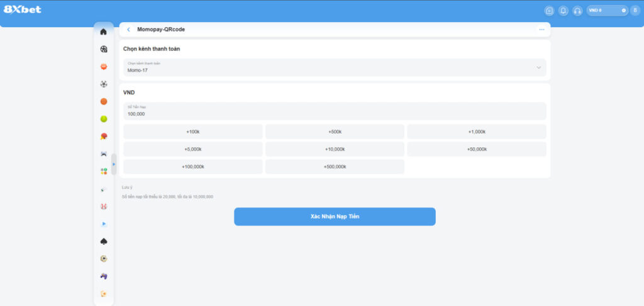Screen dimensions: 644x306
Task: Expand the sidebar with the blue arrow handle
Action: pos(114,164)
